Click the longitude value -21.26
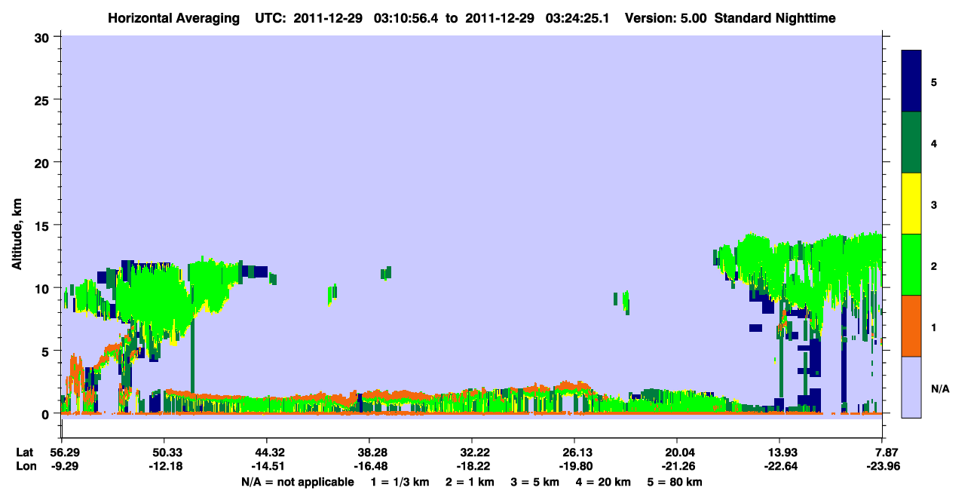Screen dimensions: 980x503 point(678,466)
